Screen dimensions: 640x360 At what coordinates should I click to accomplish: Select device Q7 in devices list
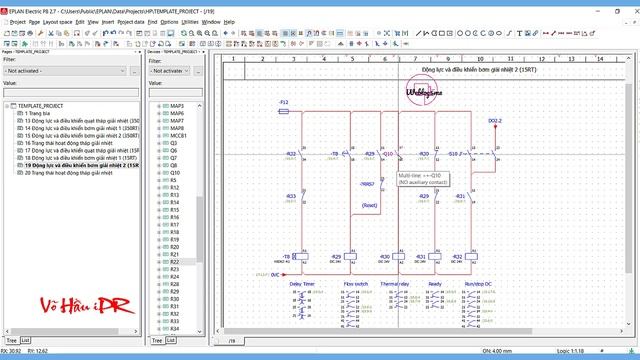pos(174,158)
